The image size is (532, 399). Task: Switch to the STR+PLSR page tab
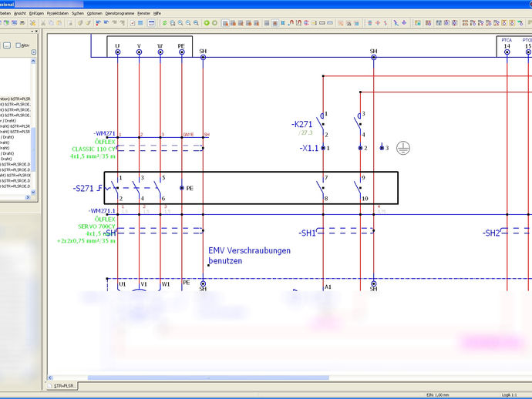click(x=62, y=386)
